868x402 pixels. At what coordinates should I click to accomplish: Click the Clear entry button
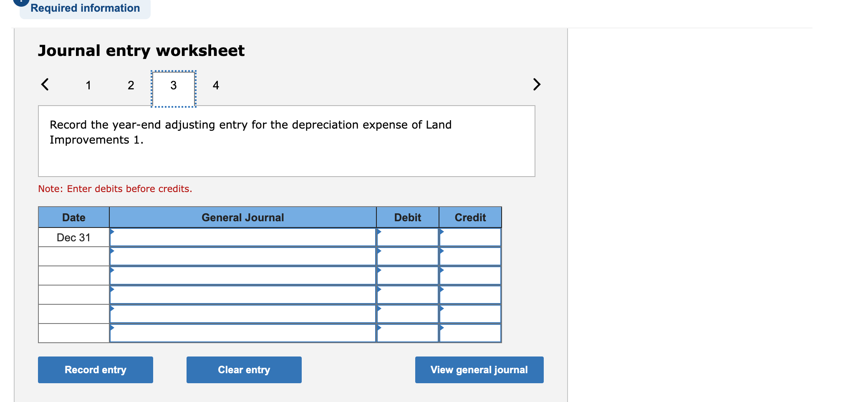coord(244,369)
